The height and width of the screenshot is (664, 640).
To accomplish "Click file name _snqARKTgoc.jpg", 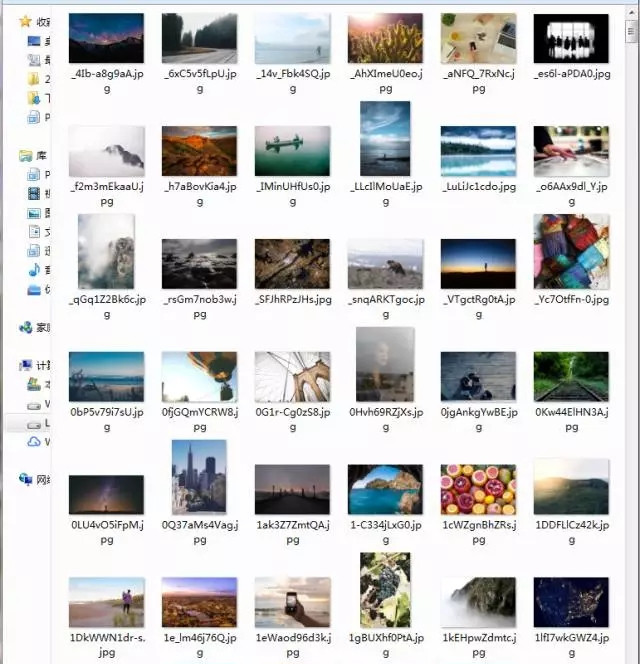I will pos(386,307).
